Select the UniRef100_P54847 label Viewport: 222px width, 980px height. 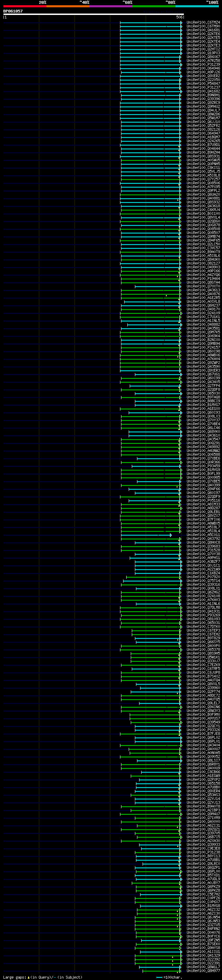tap(203, 84)
